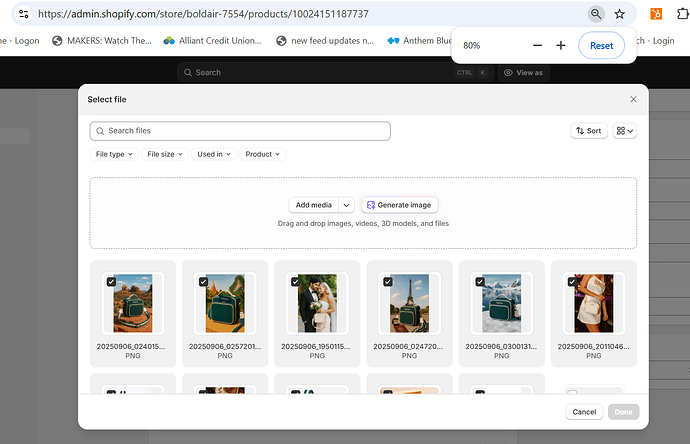Click the Search files field
This screenshot has height=444, width=690.
pyautogui.click(x=240, y=131)
